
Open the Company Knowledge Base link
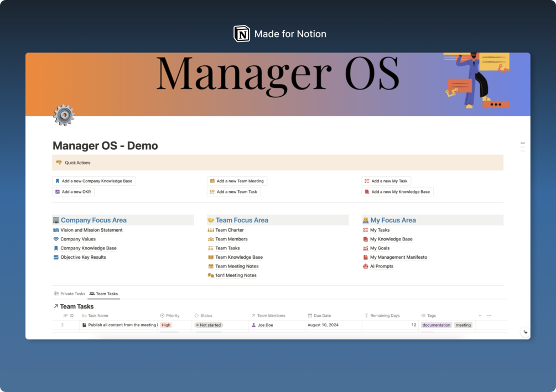89,248
